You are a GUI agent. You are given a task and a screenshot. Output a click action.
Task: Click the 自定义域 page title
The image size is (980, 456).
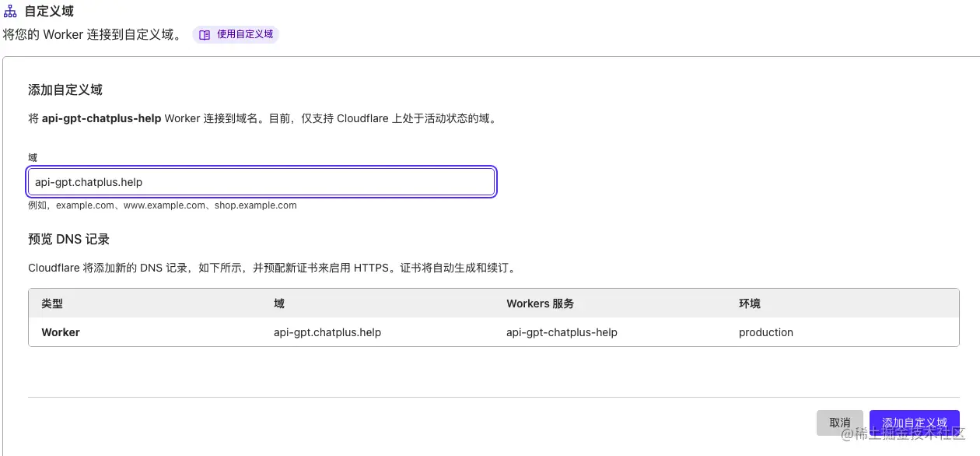tap(49, 12)
